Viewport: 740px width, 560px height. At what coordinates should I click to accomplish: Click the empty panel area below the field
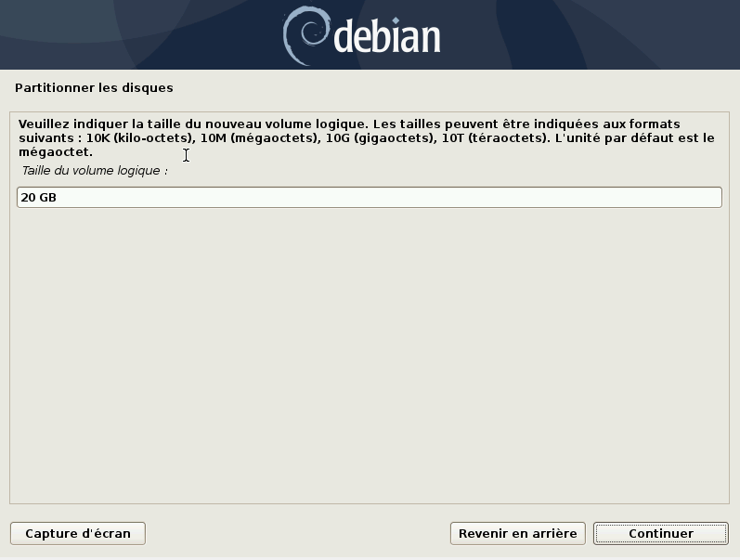(x=370, y=354)
